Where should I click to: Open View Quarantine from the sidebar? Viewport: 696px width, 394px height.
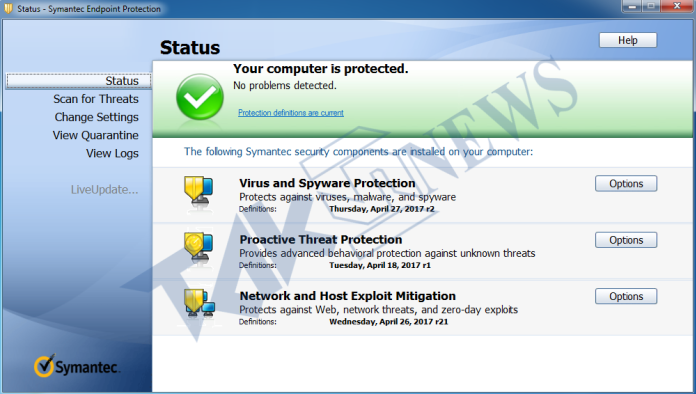[95, 135]
